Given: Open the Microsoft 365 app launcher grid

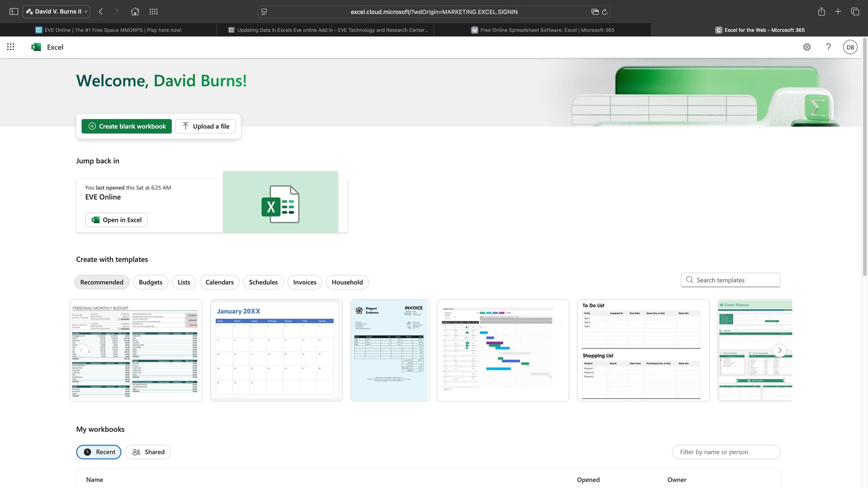Looking at the screenshot, I should [10, 47].
